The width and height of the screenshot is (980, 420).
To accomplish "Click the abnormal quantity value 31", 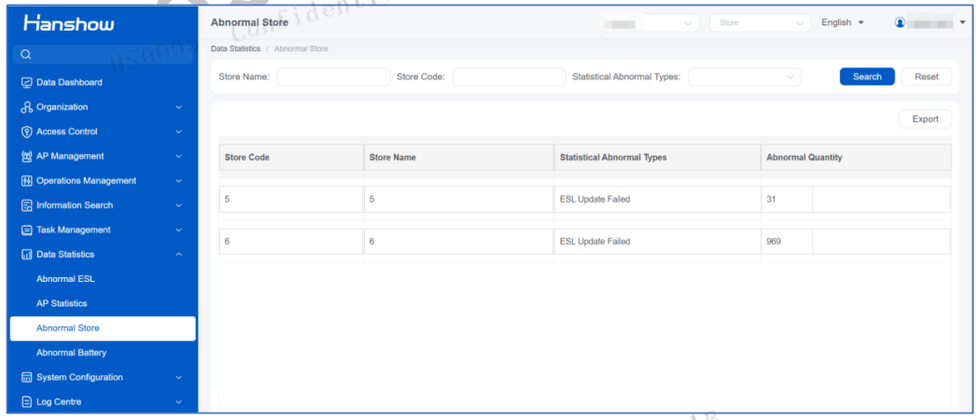I will click(x=771, y=200).
